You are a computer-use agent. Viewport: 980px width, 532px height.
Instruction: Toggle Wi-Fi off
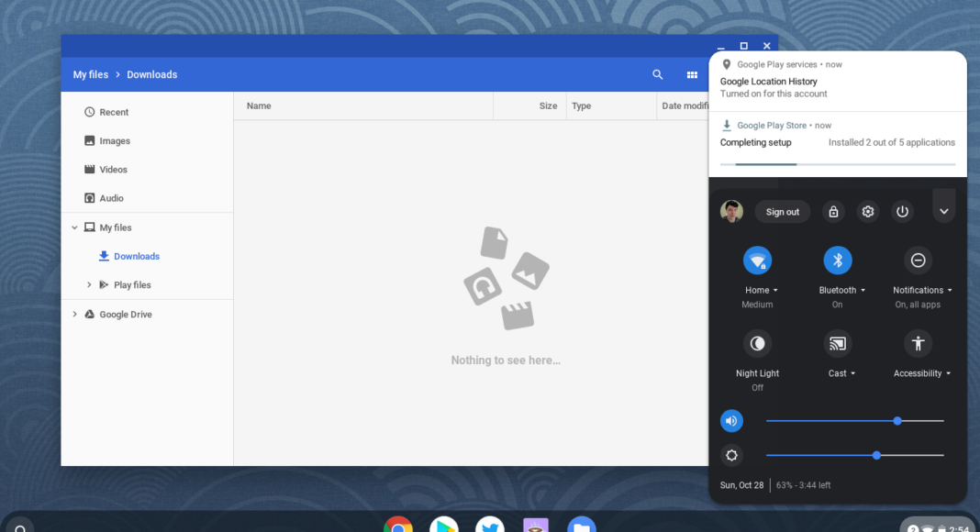pos(757,260)
